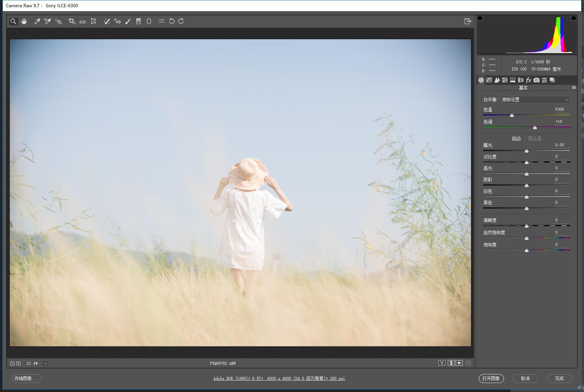Toggle shadow clipping warning in histogram

480,18
